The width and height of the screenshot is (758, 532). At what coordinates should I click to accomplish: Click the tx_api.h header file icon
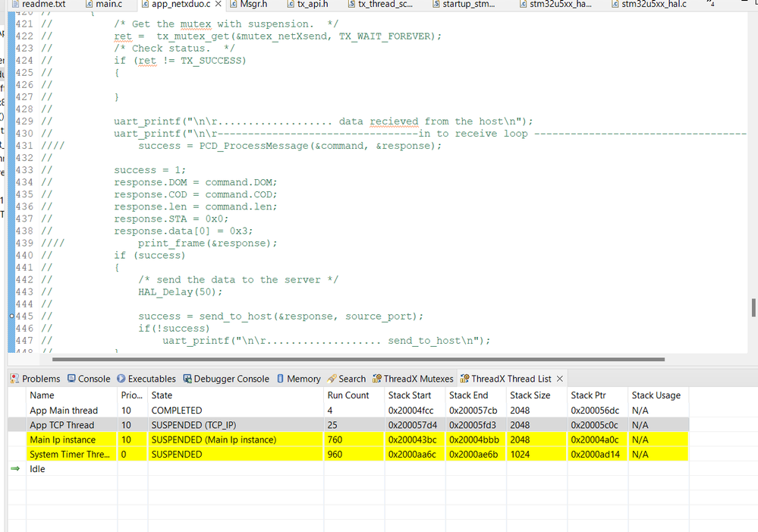[291, 5]
